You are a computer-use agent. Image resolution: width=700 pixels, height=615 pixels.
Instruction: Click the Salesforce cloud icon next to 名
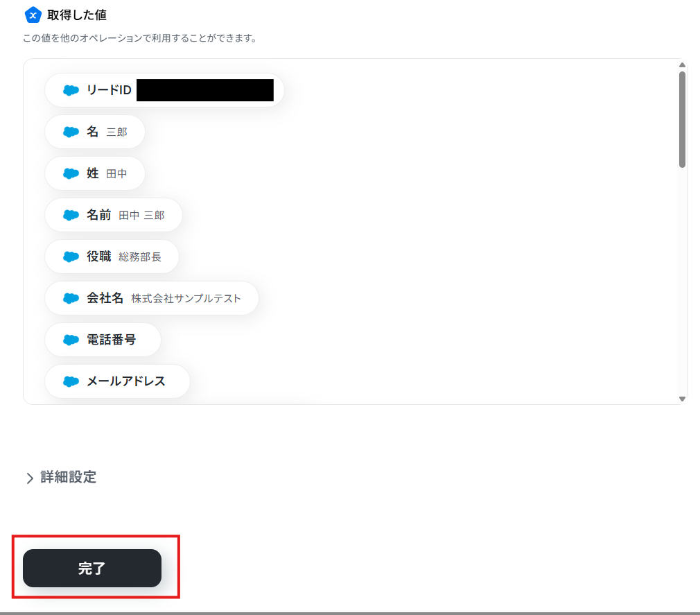point(71,132)
